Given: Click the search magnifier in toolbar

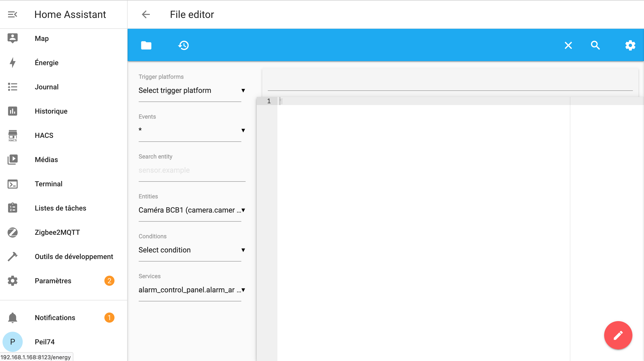Looking at the screenshot, I should pos(595,45).
